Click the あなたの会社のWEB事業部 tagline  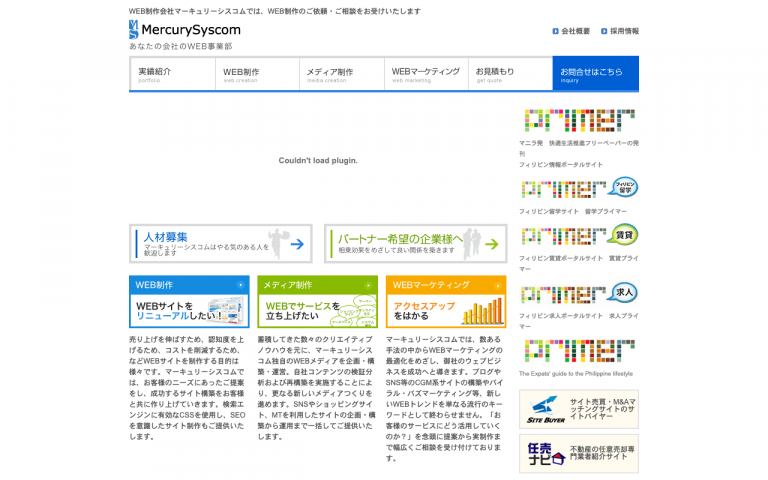[181, 47]
